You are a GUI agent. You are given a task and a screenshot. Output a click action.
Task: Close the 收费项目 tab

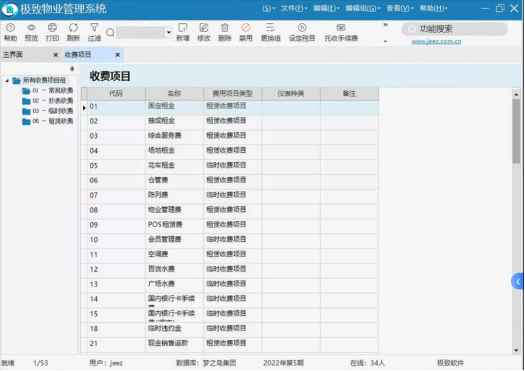point(118,55)
